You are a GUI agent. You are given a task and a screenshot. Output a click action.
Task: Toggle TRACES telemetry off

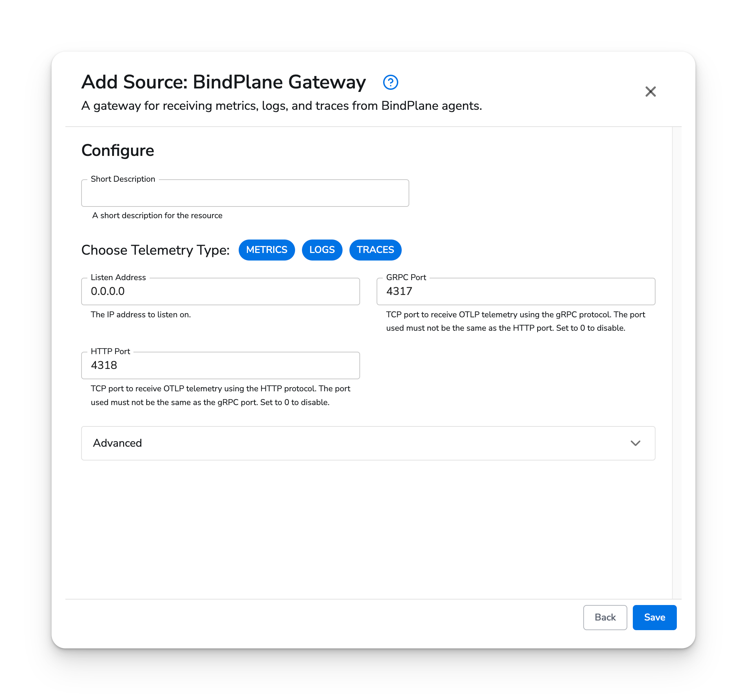click(375, 250)
